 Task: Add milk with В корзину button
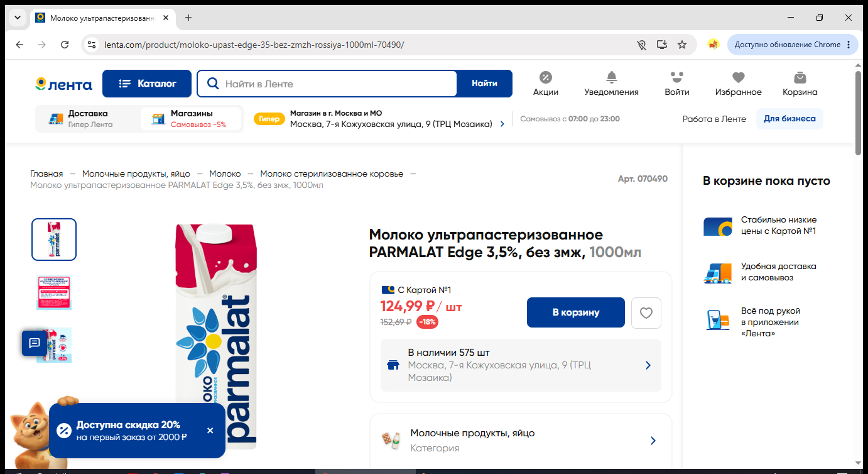pyautogui.click(x=576, y=312)
